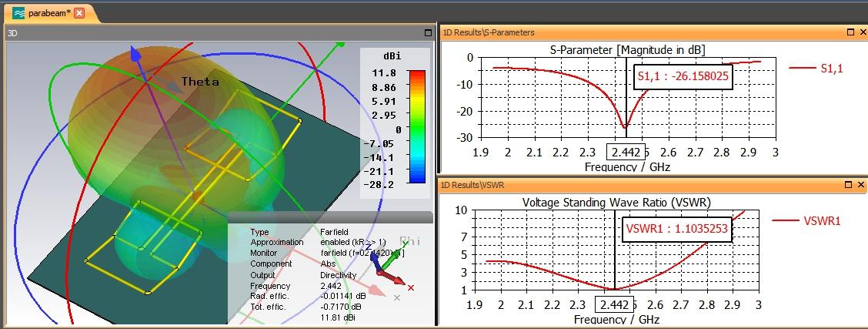Click the Farfield type value
This screenshot has width=868, height=329.
click(x=334, y=232)
